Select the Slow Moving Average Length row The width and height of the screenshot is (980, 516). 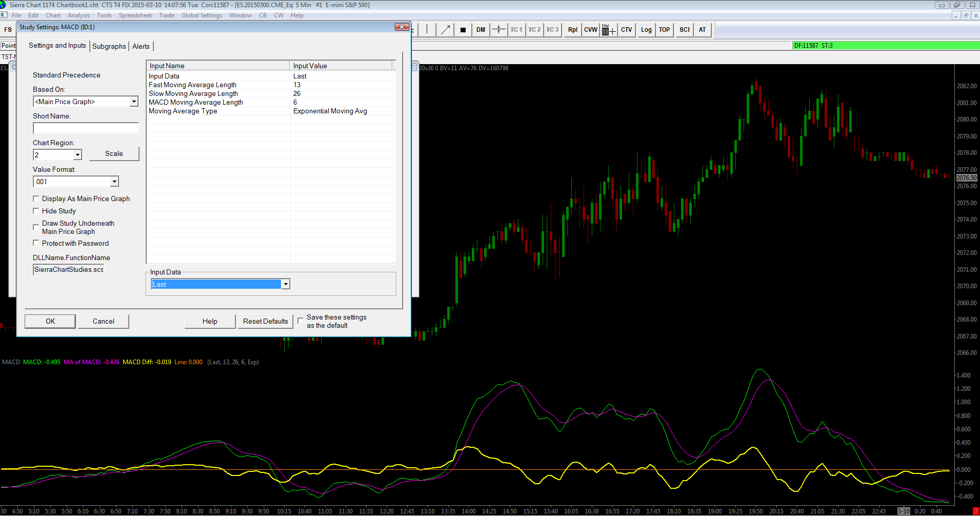[271, 93]
